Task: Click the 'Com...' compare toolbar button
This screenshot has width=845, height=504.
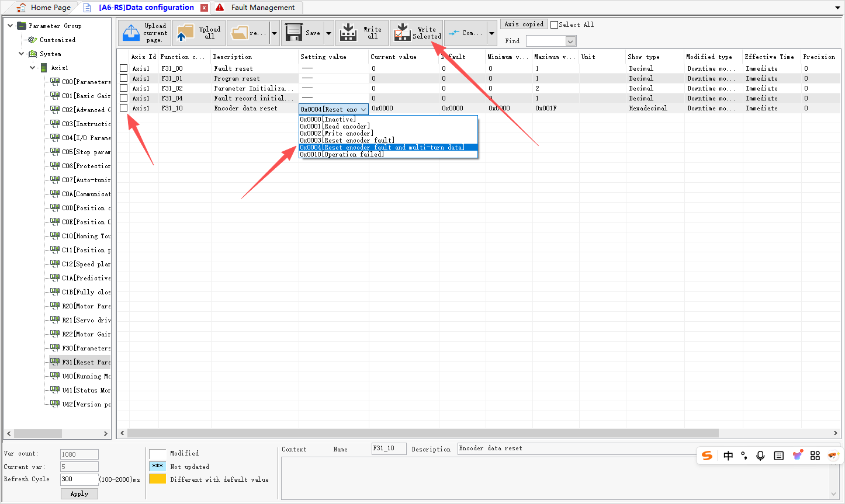Action: pos(465,33)
